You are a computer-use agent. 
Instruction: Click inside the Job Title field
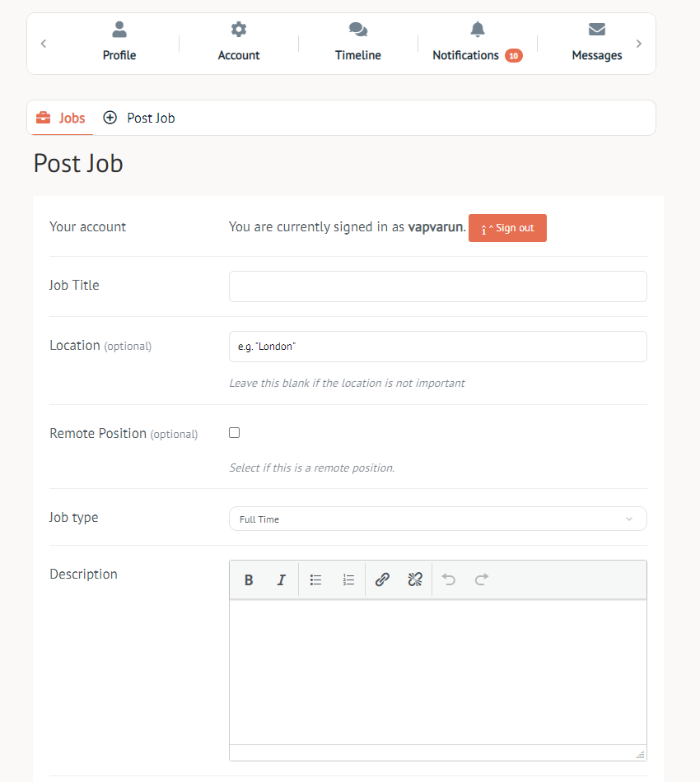coord(437,286)
